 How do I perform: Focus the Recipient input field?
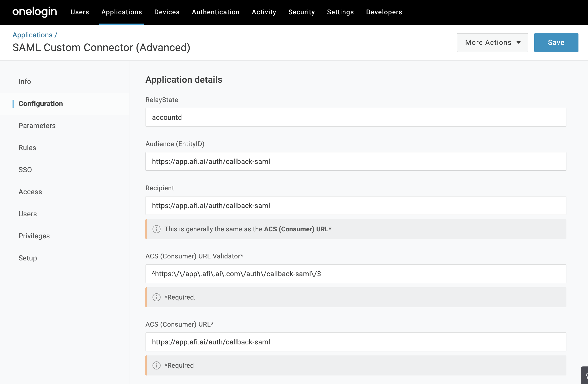coord(356,206)
